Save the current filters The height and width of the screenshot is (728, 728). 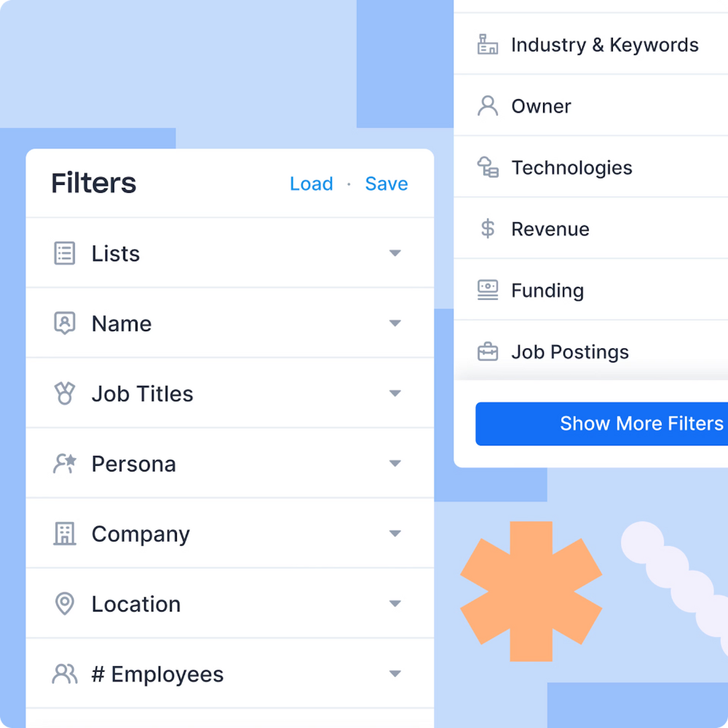pos(387,183)
